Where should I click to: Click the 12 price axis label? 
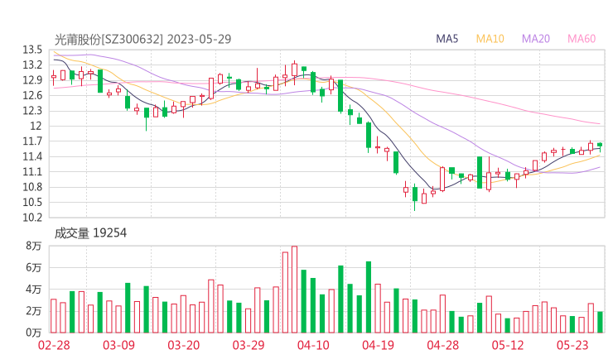click(36, 126)
